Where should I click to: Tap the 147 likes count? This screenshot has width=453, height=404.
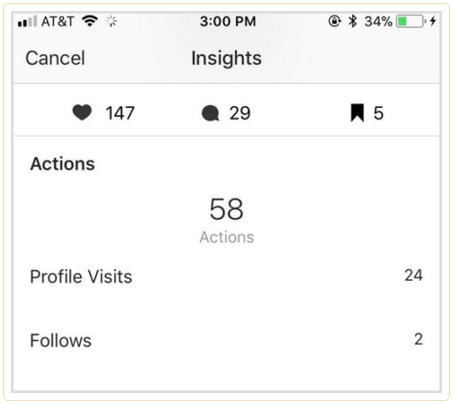(x=120, y=113)
